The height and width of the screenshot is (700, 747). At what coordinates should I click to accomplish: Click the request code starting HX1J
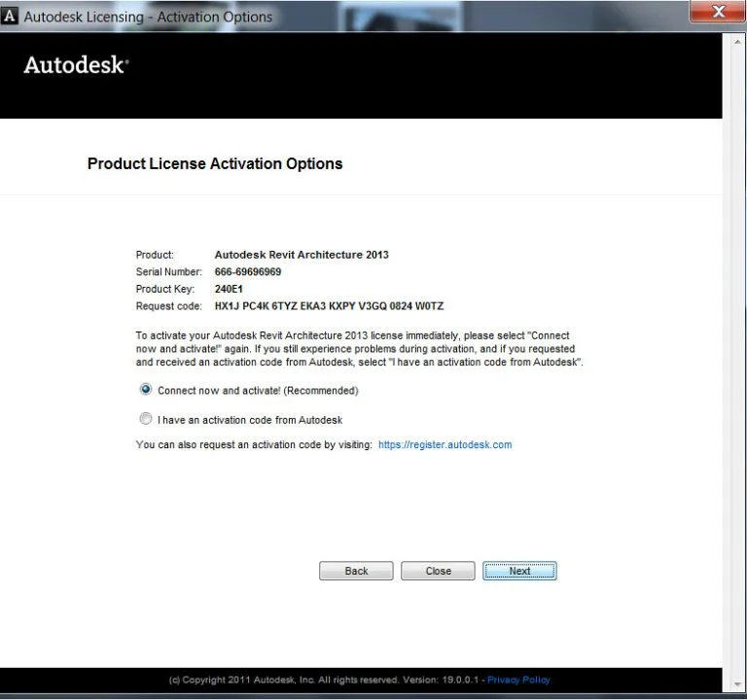[329, 306]
